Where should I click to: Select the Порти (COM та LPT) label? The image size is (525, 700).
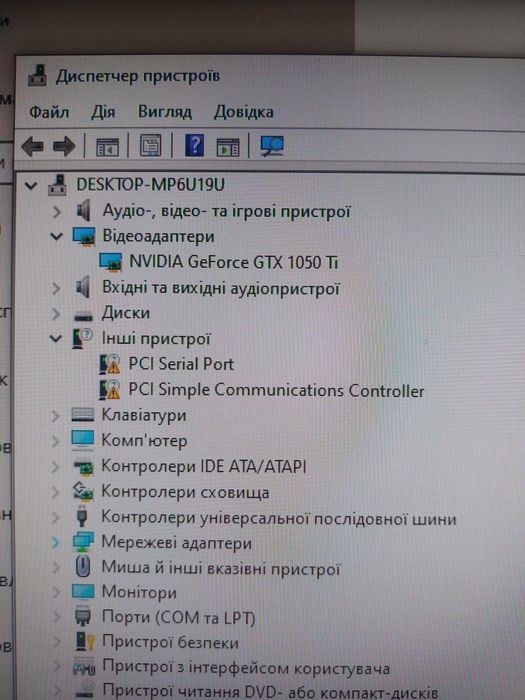point(178,618)
